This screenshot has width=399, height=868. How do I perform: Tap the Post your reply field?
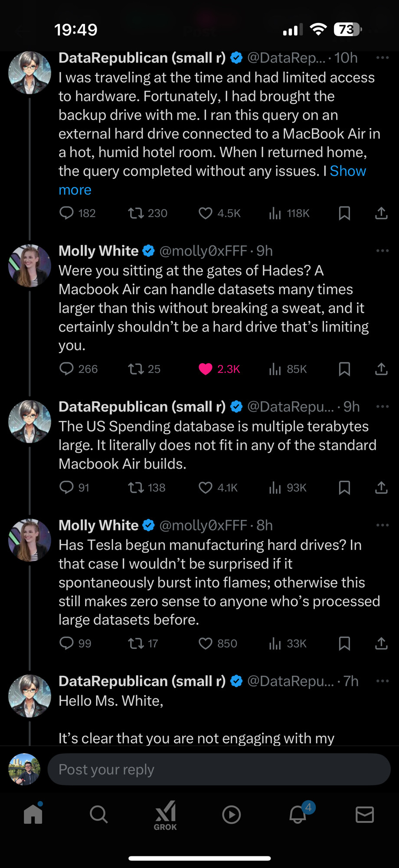click(x=219, y=769)
